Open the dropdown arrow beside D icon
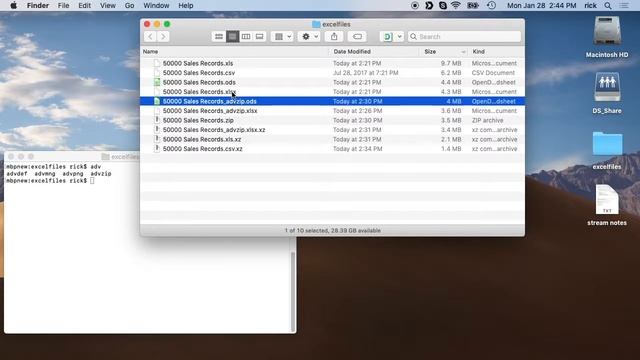 (x=400, y=37)
